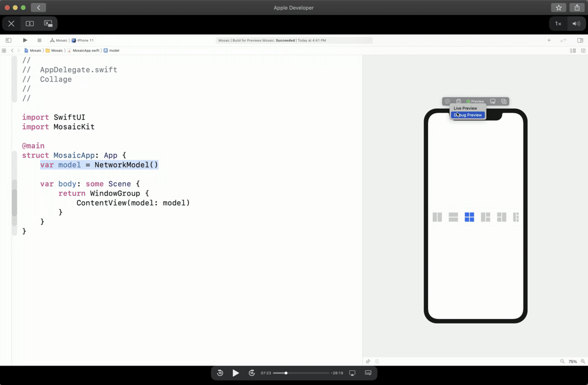This screenshot has width=588, height=385.
Task: Select the blue four-grid layout
Action: [x=469, y=217]
